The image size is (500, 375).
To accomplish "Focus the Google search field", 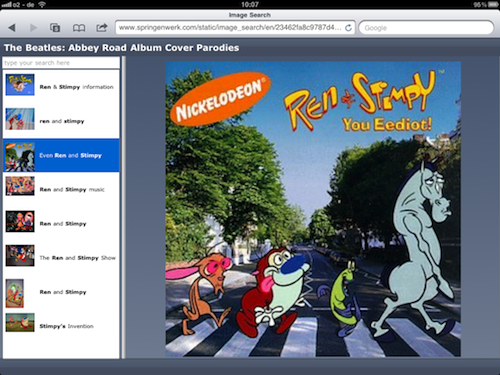I will pos(426,28).
